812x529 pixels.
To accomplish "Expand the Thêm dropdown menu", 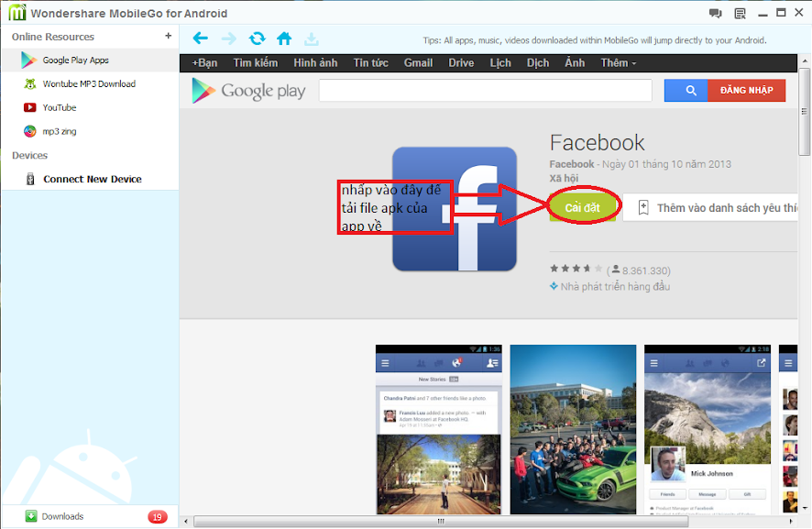I will (x=619, y=63).
